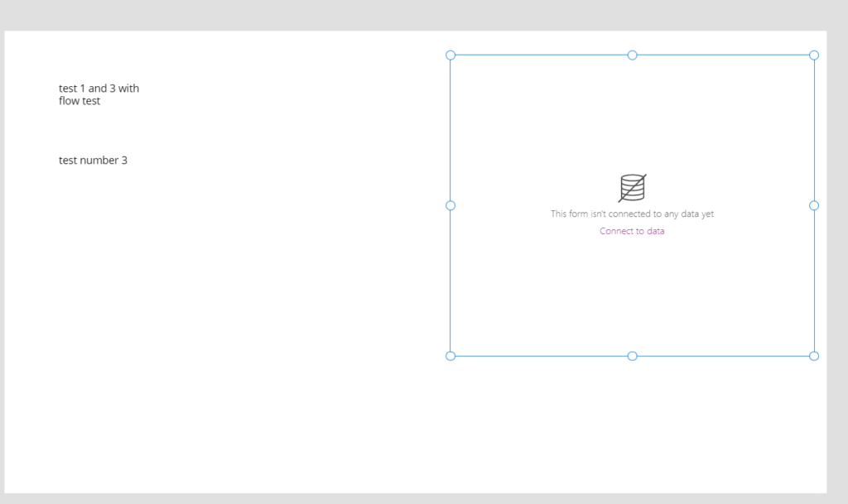
Task: Open the 'Connect to data' link
Action: (632, 231)
